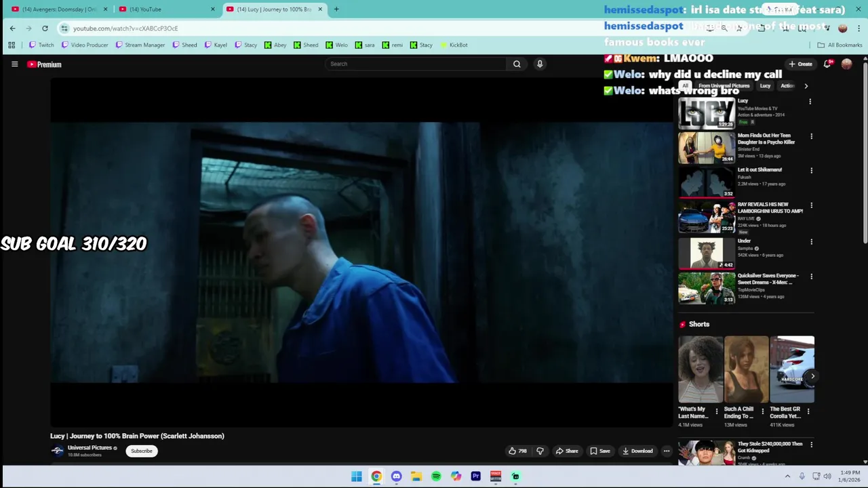Screen dimensions: 868x488
Task: Open more actions ellipsis under video
Action: 667,451
